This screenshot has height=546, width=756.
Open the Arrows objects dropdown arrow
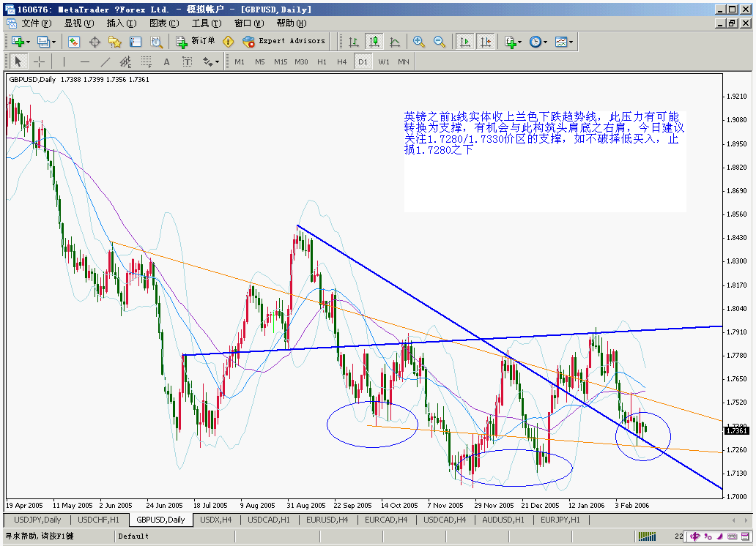pyautogui.click(x=218, y=62)
